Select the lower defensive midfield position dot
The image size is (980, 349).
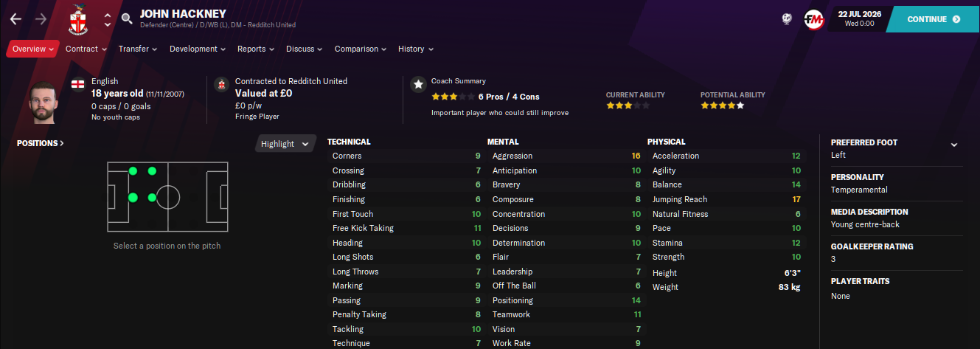click(152, 198)
